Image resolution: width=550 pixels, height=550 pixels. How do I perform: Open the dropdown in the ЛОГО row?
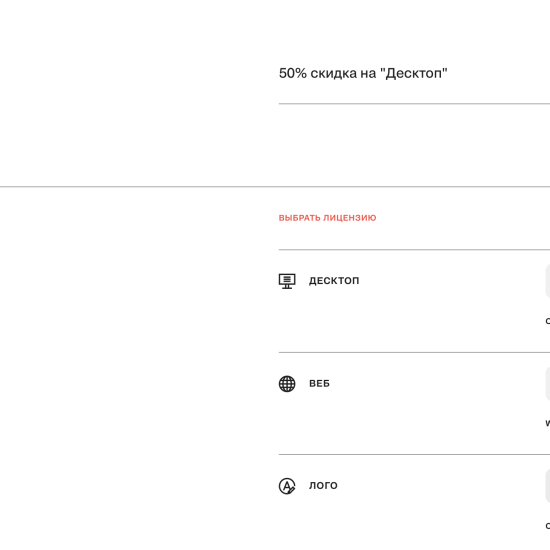[548, 486]
